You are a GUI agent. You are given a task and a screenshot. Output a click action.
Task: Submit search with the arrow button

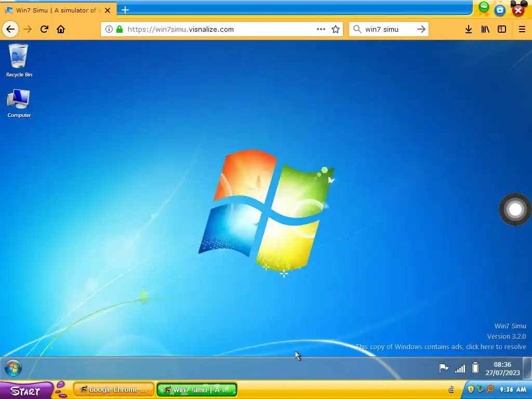(x=421, y=29)
